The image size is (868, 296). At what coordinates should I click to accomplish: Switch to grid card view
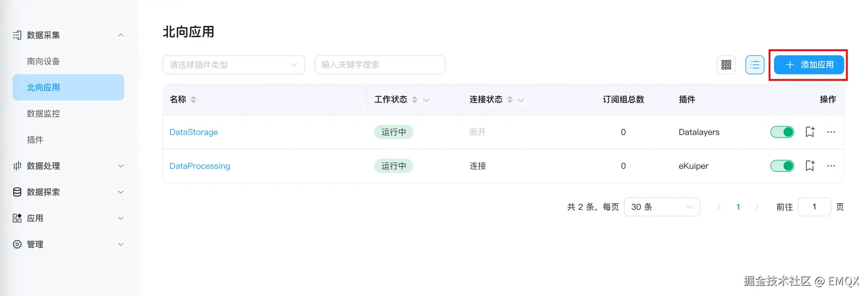tap(726, 65)
